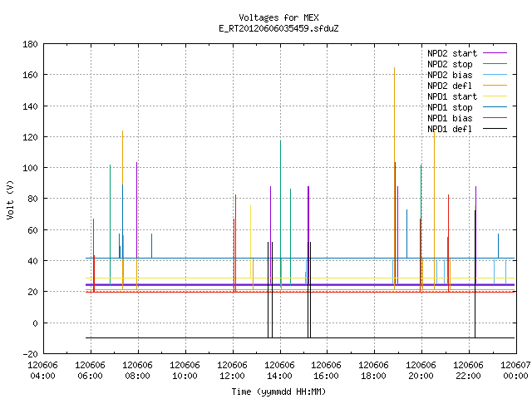Click the flat black NPD1 defl baseline at -10 V
The width and height of the screenshot is (532, 399).
coord(300,338)
